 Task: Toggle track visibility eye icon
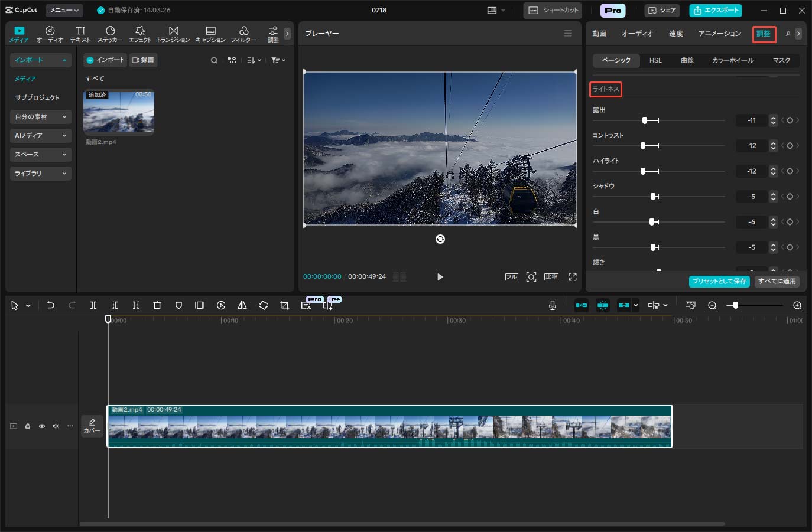pos(42,426)
